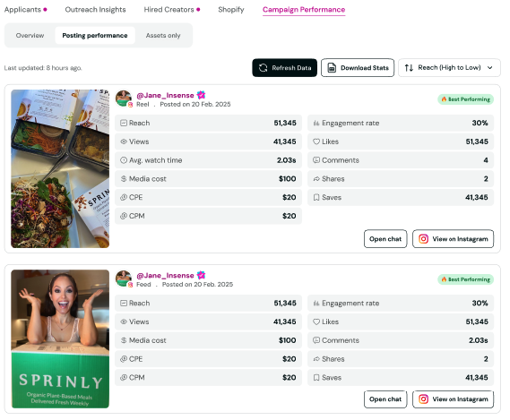Go to the Shopify tab
510x420 pixels.
point(231,10)
